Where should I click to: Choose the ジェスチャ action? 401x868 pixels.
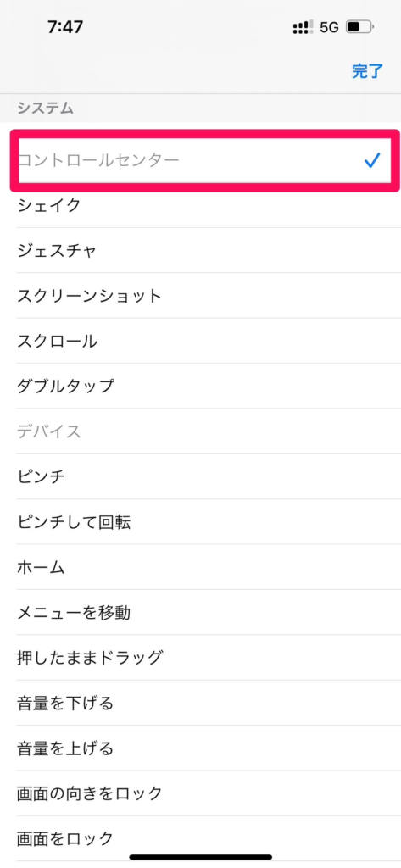200,251
